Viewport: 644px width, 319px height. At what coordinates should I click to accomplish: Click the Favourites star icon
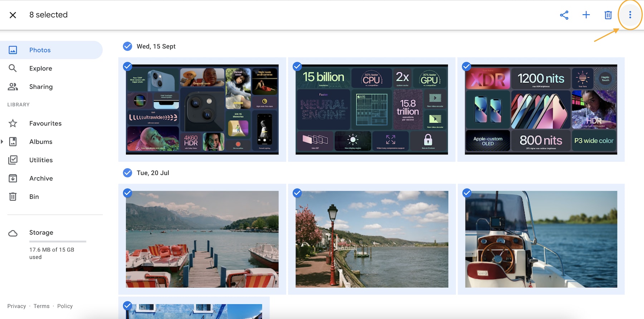tap(13, 123)
